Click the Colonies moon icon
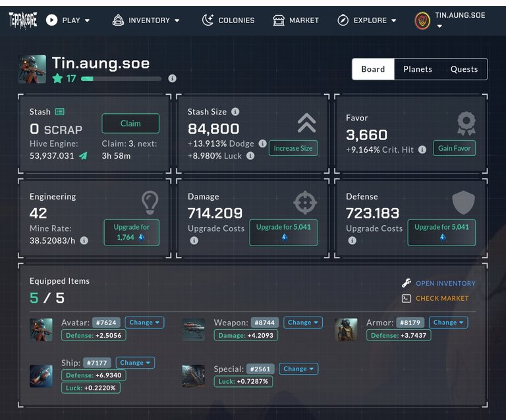 (x=208, y=20)
